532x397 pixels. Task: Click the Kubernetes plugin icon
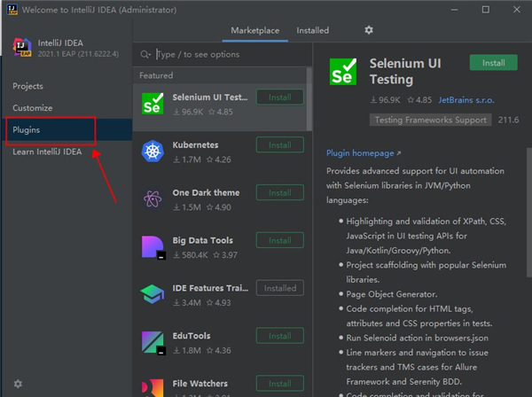click(152, 152)
